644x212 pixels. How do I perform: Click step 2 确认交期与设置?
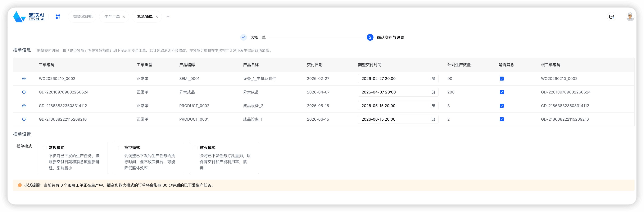coord(370,37)
